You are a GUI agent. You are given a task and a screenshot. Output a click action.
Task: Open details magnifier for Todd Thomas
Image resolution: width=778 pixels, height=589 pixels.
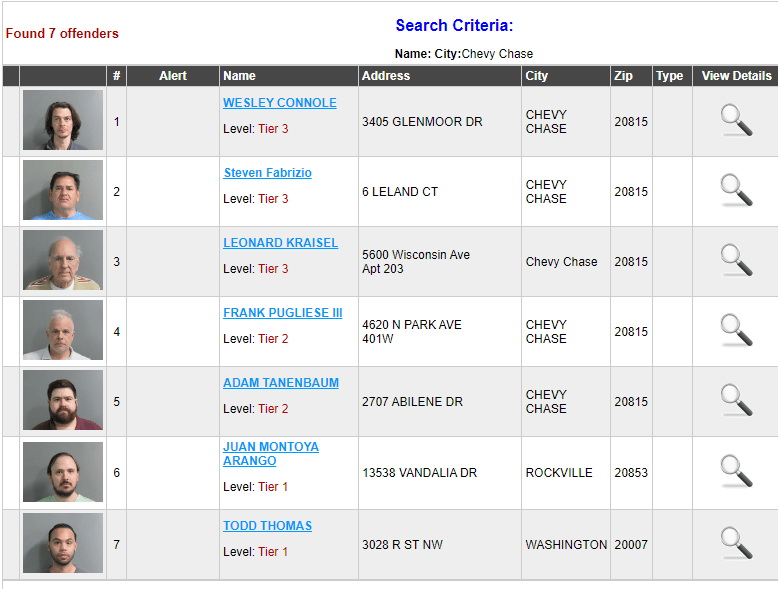736,543
